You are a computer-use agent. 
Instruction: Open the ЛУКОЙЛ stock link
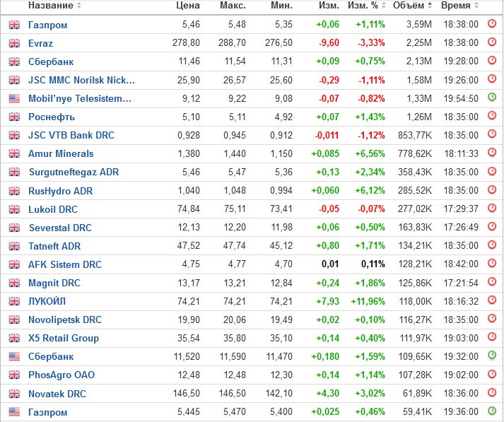[x=47, y=301]
